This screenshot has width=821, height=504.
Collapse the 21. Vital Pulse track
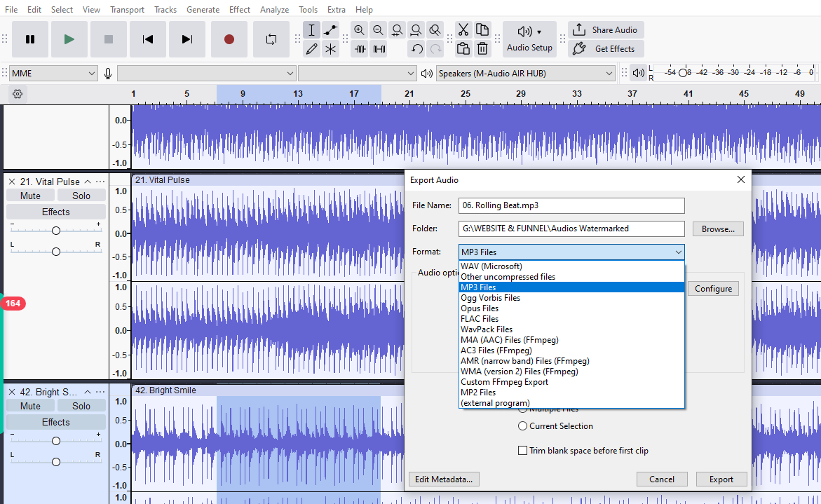point(88,182)
